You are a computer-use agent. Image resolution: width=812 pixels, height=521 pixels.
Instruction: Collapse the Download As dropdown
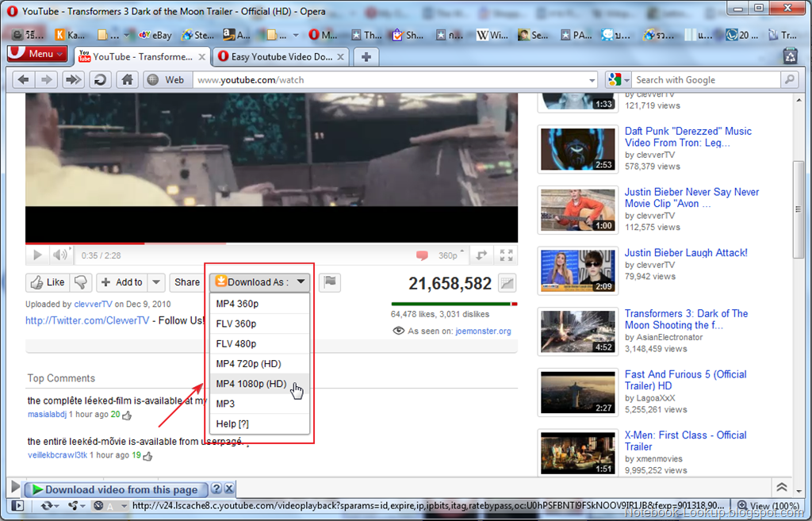[x=260, y=282]
